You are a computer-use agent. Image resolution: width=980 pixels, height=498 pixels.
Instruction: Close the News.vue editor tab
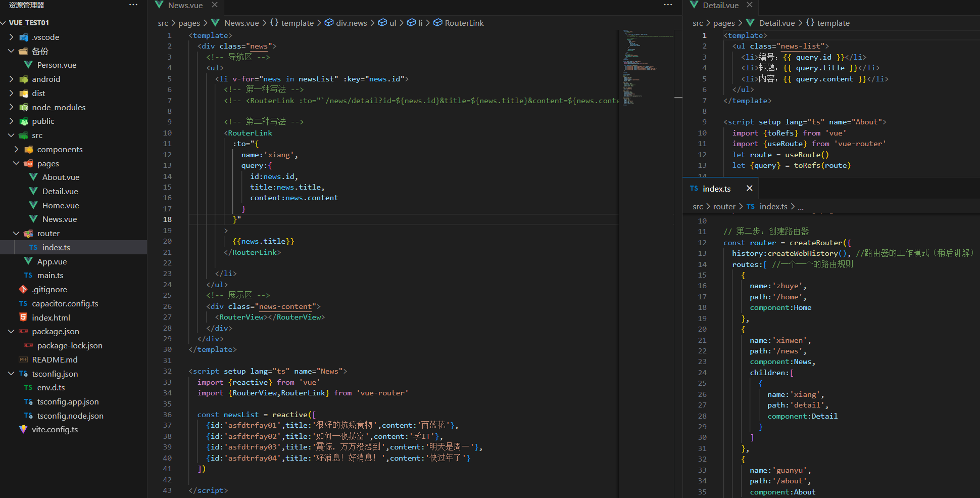215,5
